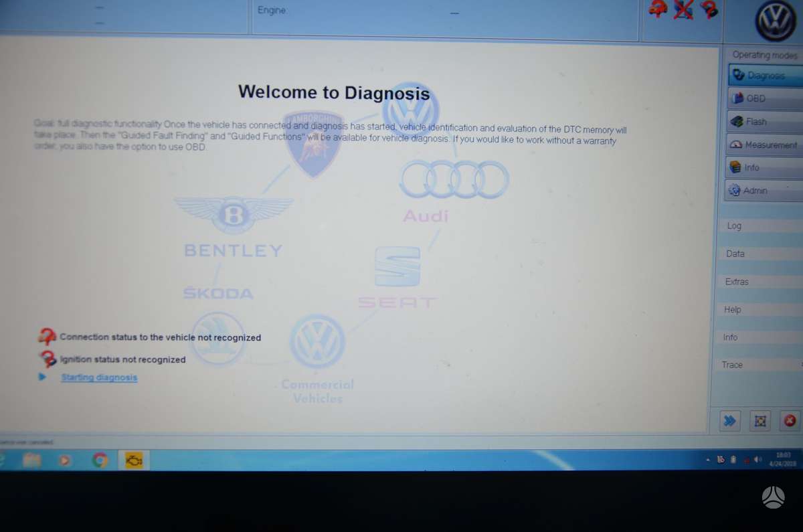Click the ignition status key icon in main area
The image size is (803, 532).
click(x=48, y=359)
